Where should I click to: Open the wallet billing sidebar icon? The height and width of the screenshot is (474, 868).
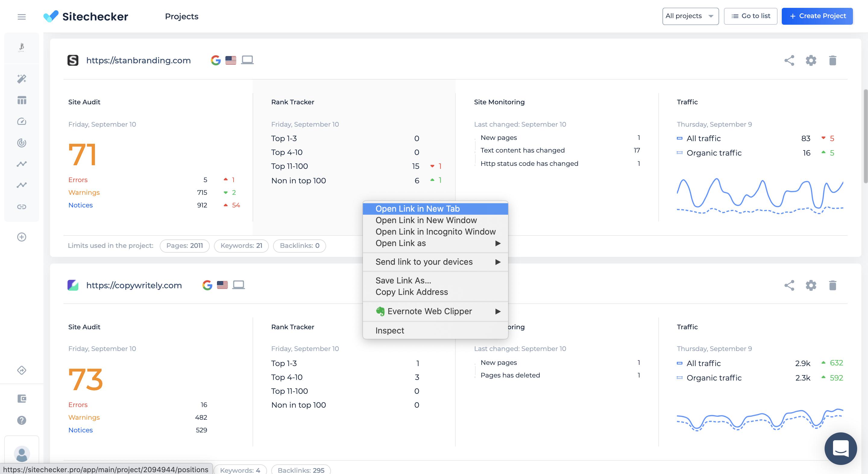(22, 399)
